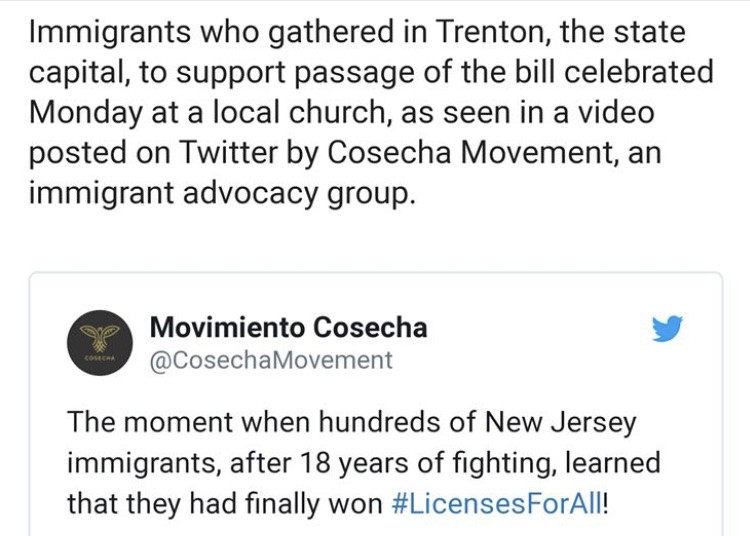Click the Twitter bird logo in the tweet
Viewport: 750px width, 536px height.
[667, 329]
